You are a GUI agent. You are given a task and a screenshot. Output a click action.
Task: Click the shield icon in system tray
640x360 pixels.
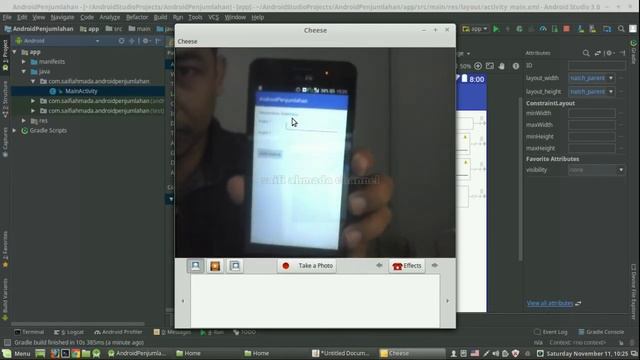click(x=516, y=353)
